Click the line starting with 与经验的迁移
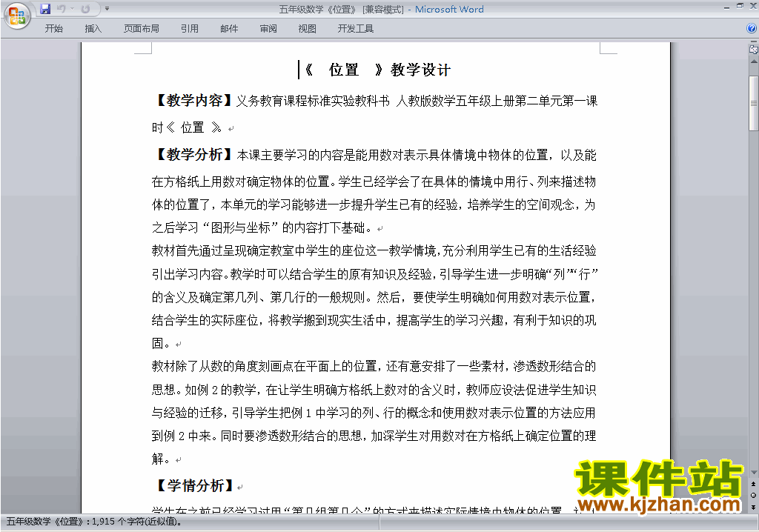The height and width of the screenshot is (532, 759). [374, 413]
